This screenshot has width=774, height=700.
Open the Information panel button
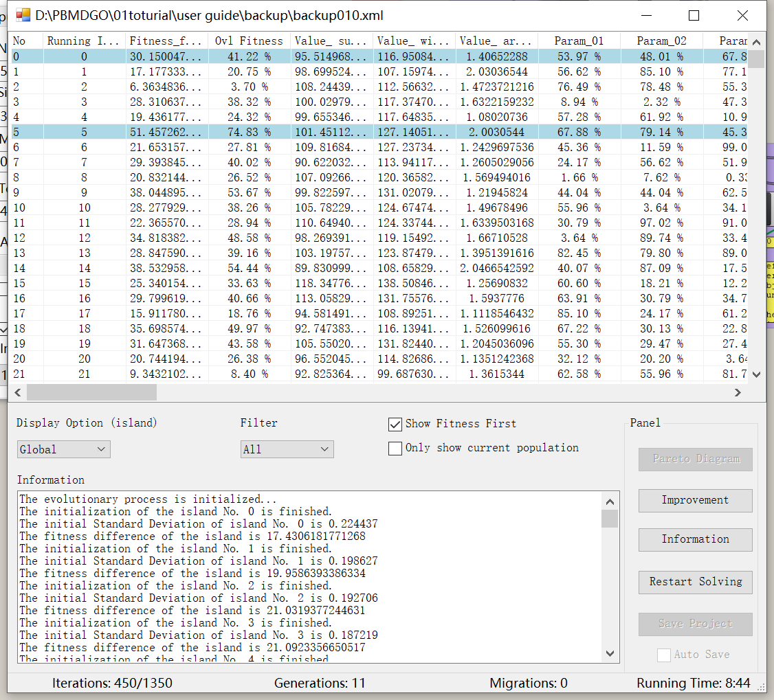(696, 540)
